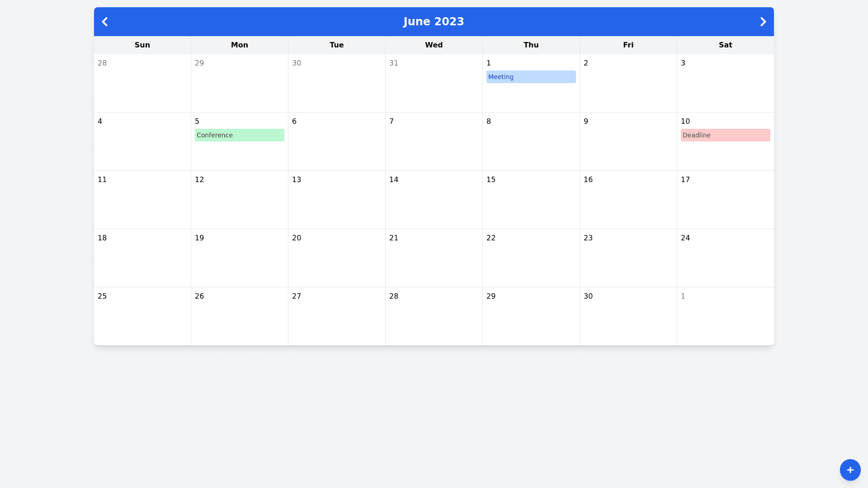Select June 9 day cell
The height and width of the screenshot is (488, 868).
[x=628, y=141]
